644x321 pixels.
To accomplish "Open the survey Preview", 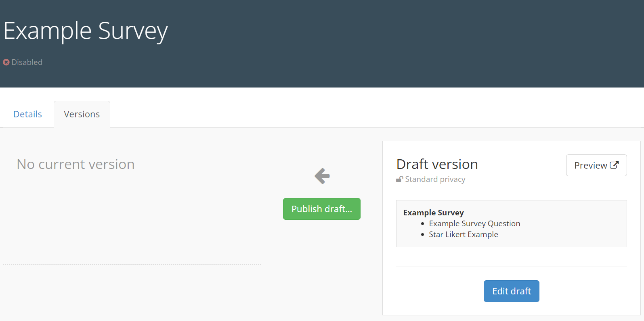I will 591,165.
